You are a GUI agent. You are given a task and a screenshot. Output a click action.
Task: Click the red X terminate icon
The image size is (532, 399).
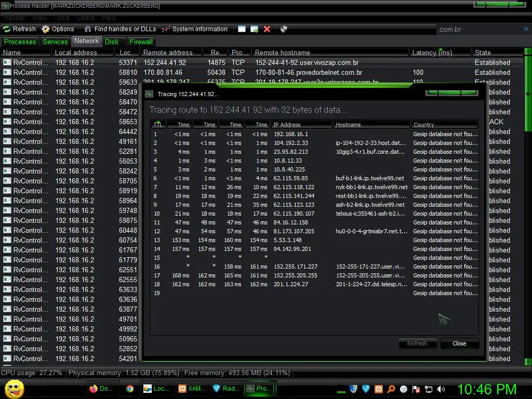tap(267, 29)
